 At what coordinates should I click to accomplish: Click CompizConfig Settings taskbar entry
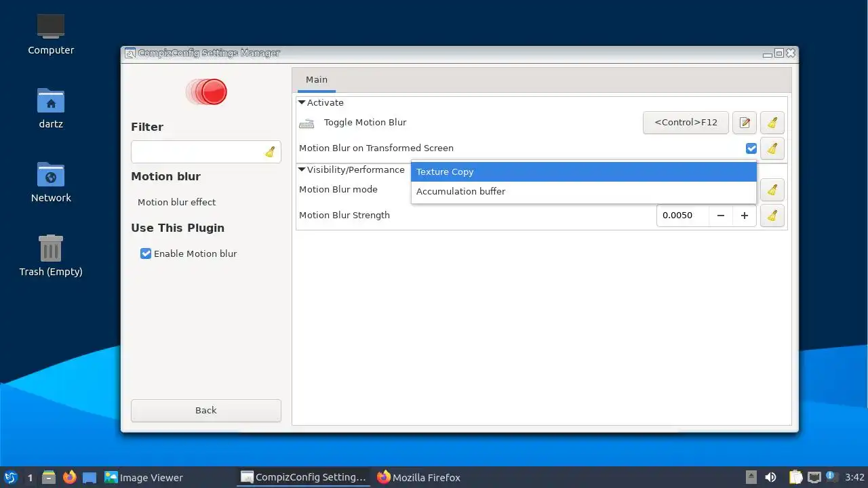pyautogui.click(x=304, y=477)
